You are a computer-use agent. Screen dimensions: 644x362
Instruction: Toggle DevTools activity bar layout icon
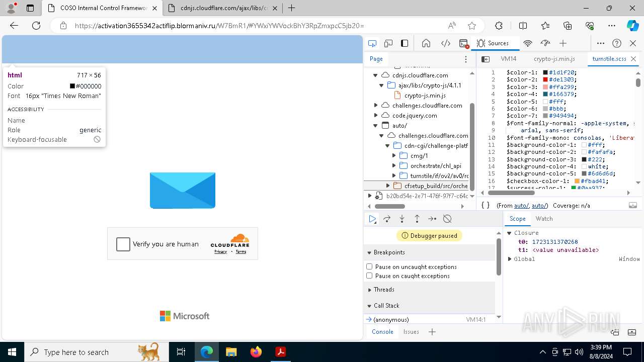point(405,43)
